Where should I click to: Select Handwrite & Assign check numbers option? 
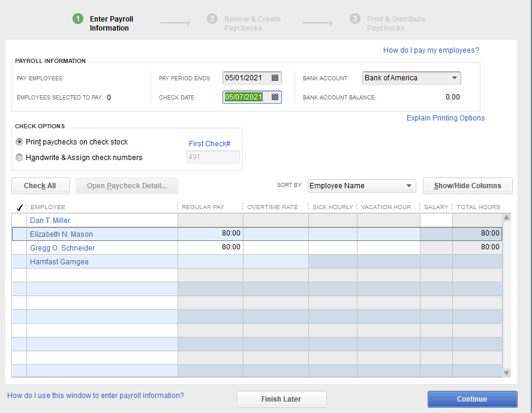[19, 157]
